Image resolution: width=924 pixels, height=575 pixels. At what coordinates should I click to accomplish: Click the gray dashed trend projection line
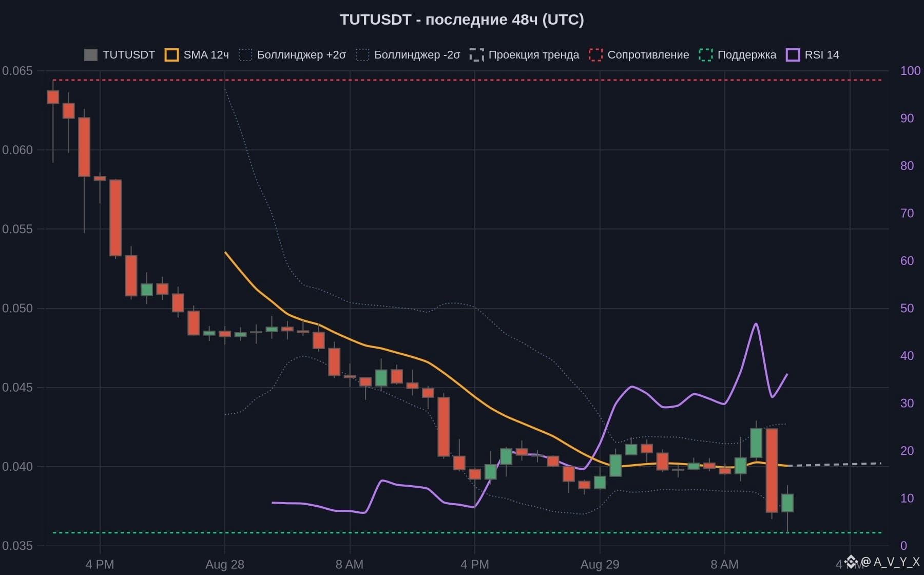pyautogui.click(x=835, y=464)
